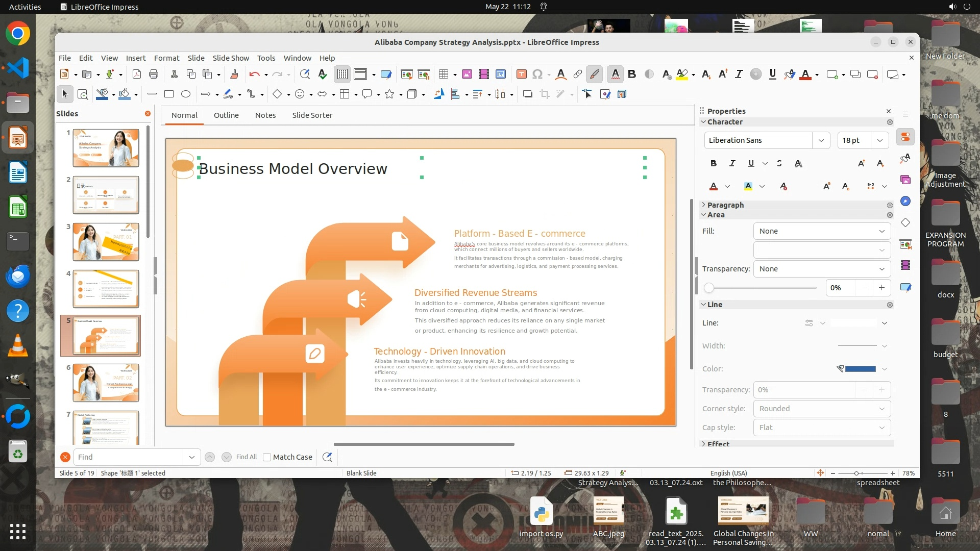The width and height of the screenshot is (980, 551).
Task: Click the Find All button
Action: click(247, 457)
